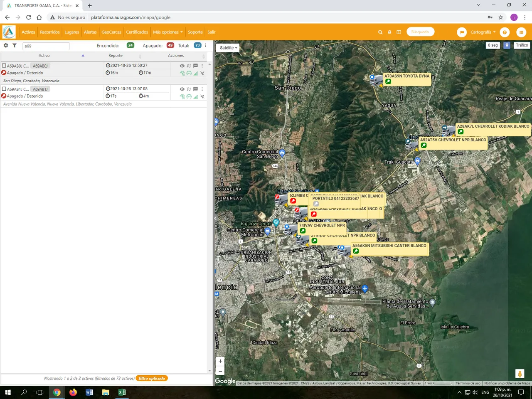
Task: Click the asset filter field containing a69
Action: [x=46, y=46]
